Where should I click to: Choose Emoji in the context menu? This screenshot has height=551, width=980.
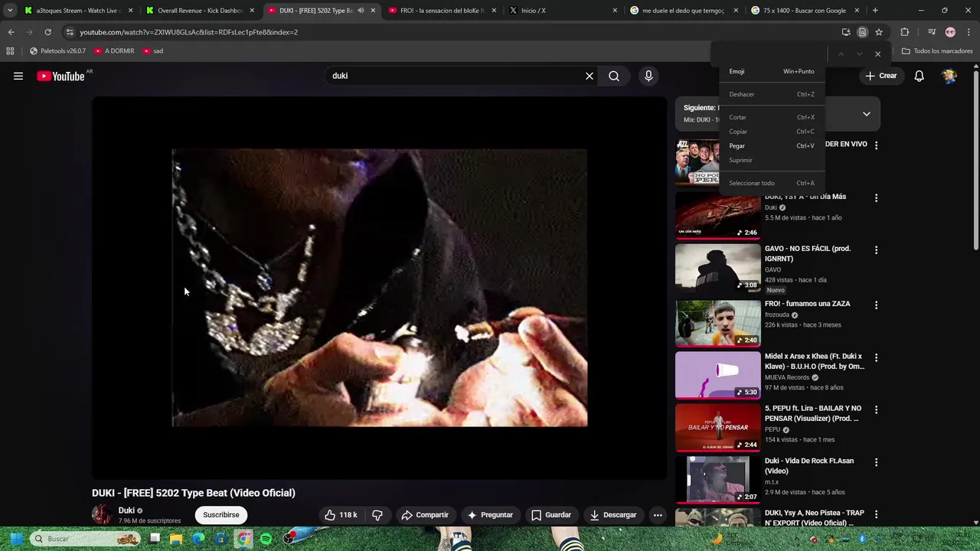[x=772, y=71]
